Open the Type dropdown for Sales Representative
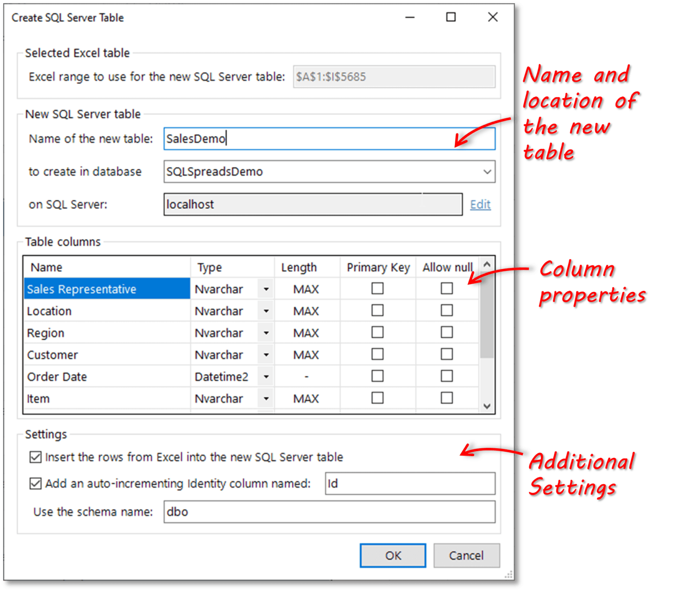 tap(266, 289)
